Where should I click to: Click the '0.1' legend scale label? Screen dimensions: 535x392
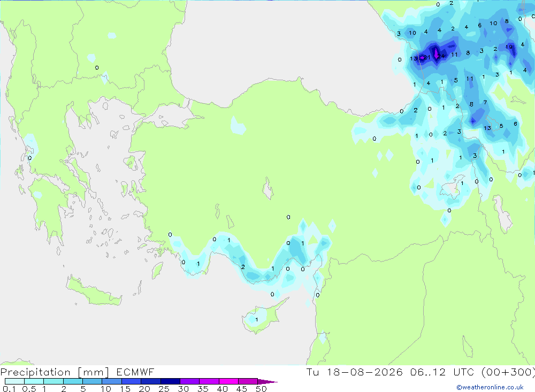[x=9, y=389]
